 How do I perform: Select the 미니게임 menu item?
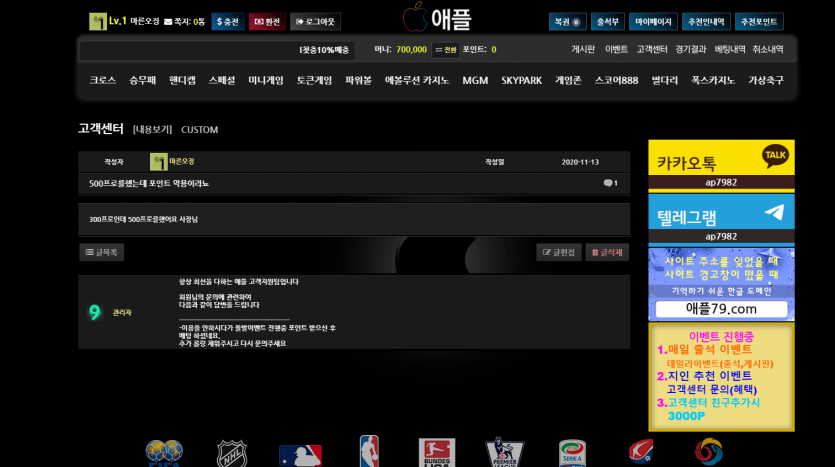coord(266,80)
